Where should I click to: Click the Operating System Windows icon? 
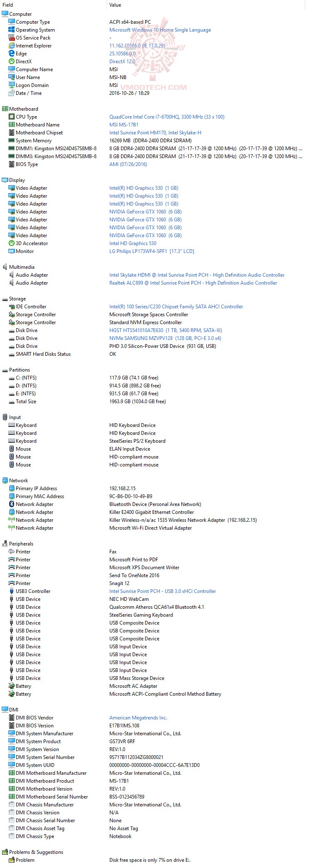[x=12, y=30]
